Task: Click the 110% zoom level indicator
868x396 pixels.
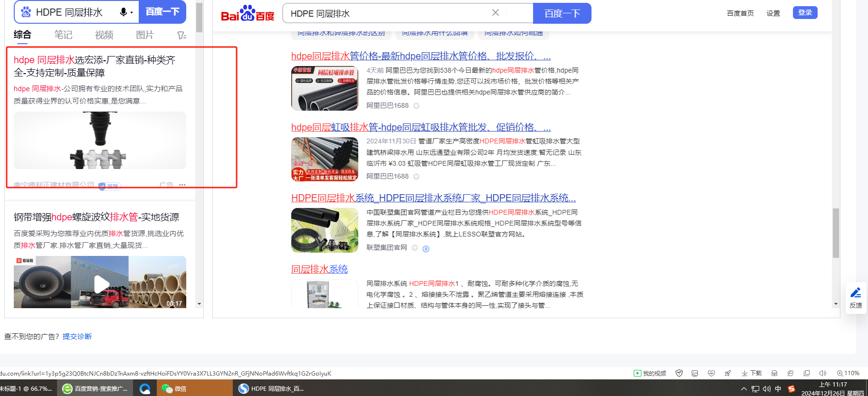Action: (848, 373)
